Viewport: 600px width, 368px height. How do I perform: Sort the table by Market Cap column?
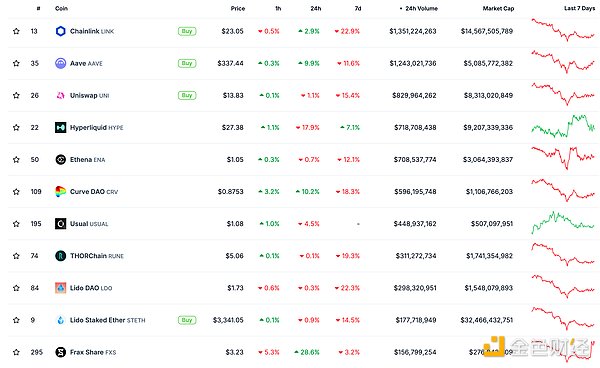click(x=498, y=8)
